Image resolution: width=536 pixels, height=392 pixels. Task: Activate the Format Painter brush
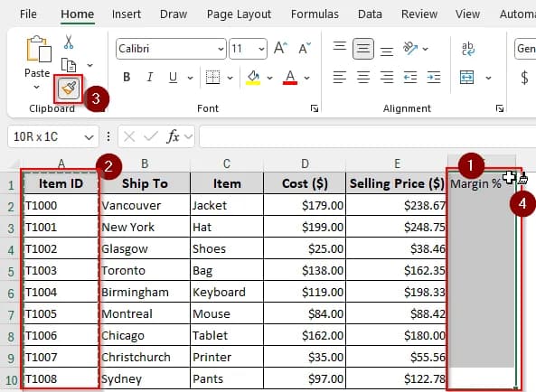(69, 89)
